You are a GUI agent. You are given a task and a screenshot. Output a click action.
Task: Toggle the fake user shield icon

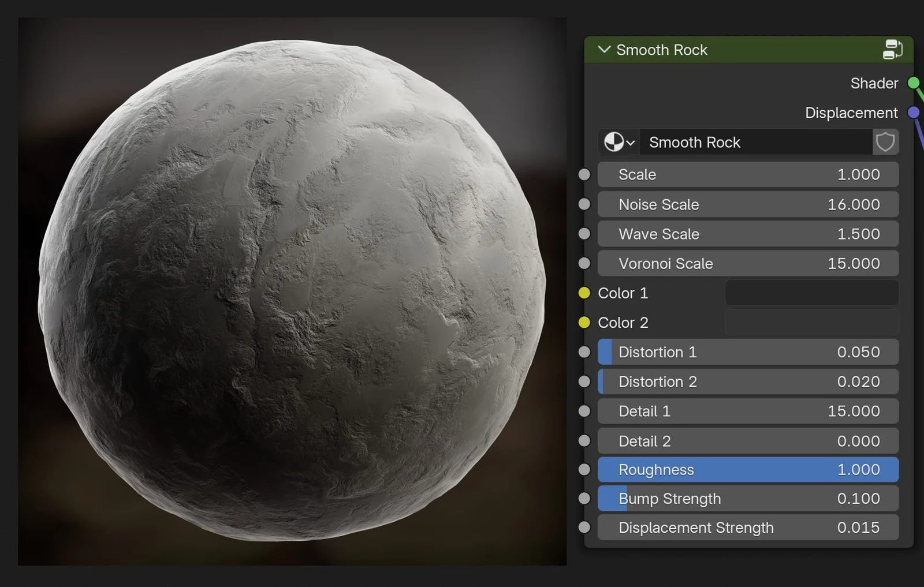click(x=885, y=142)
